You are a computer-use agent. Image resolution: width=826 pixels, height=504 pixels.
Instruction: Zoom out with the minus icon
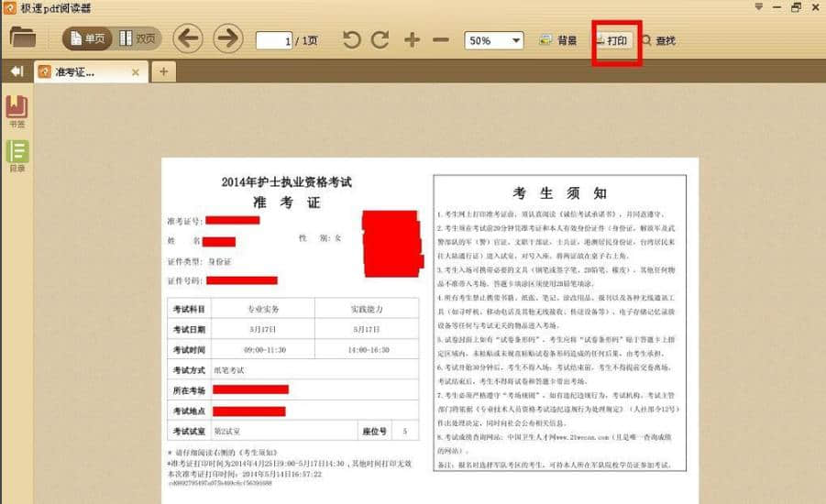coord(440,39)
